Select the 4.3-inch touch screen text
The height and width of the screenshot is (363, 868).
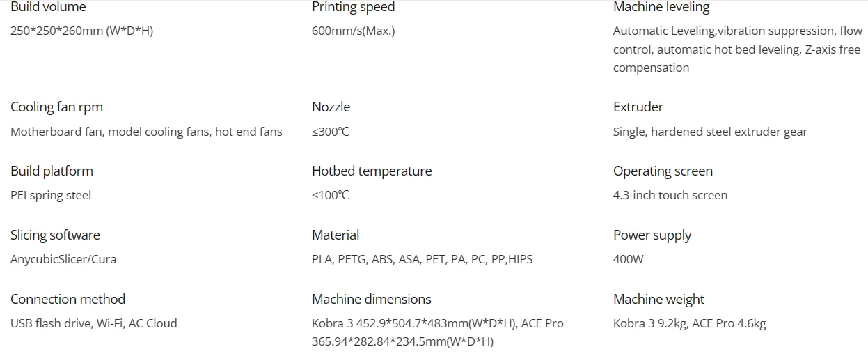670,196
